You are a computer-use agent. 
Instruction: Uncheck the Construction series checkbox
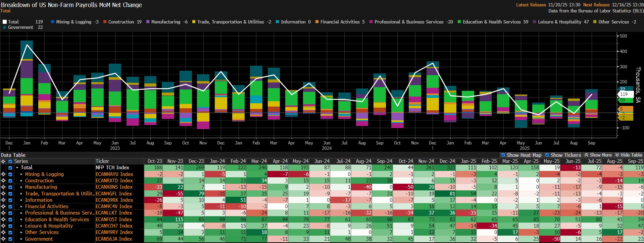10,181
